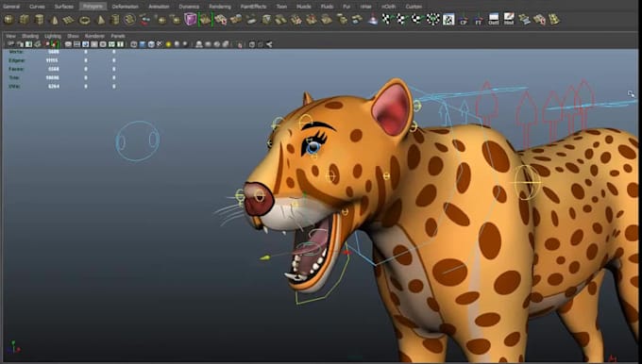This screenshot has height=364, width=642.
Task: Switch to the Curves shelf tab
Action: pyautogui.click(x=37, y=7)
